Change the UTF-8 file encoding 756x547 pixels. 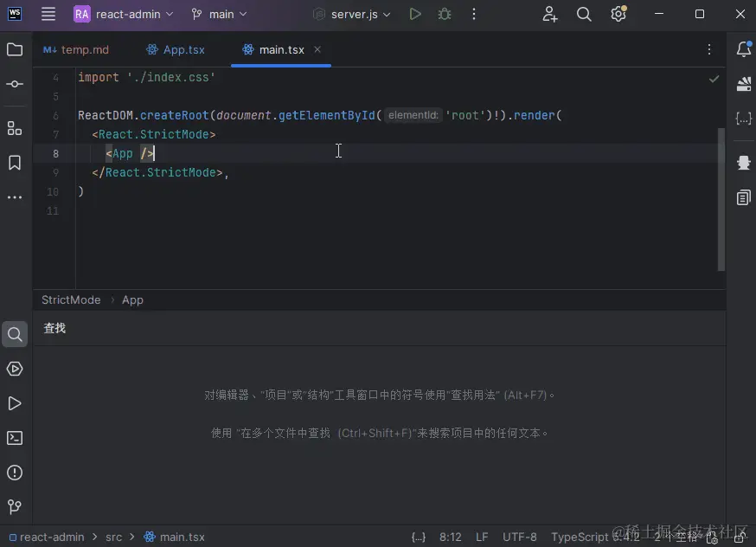pyautogui.click(x=519, y=537)
